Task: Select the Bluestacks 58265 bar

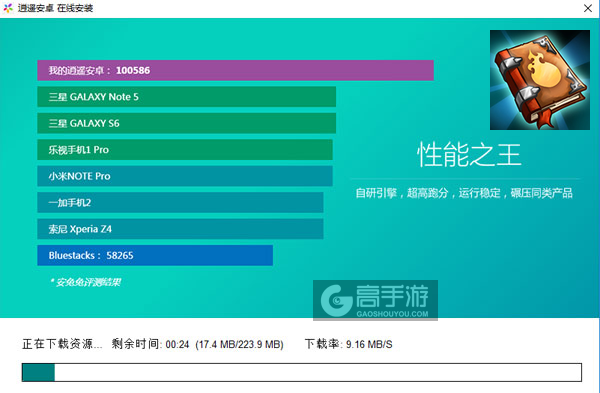Action: pos(155,255)
